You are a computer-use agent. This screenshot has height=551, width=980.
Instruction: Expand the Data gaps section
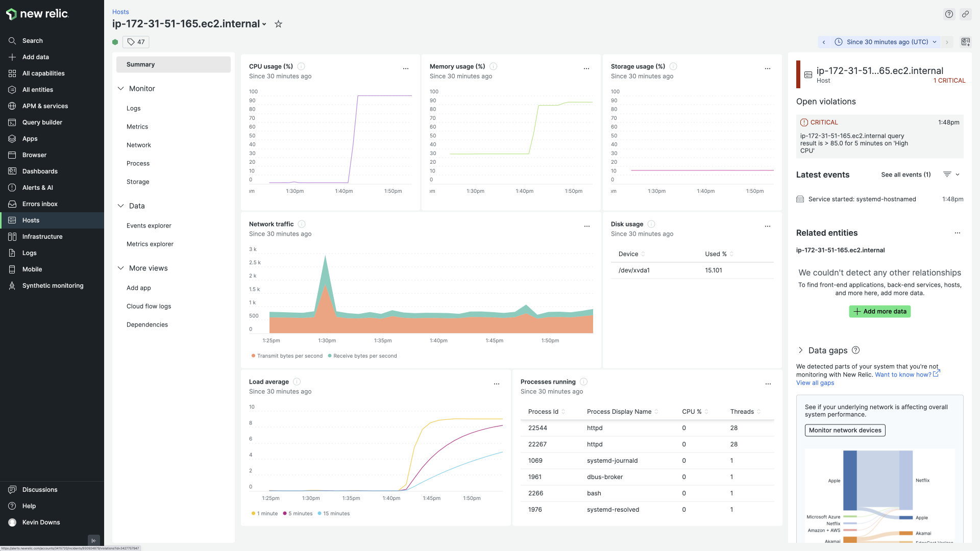click(800, 350)
